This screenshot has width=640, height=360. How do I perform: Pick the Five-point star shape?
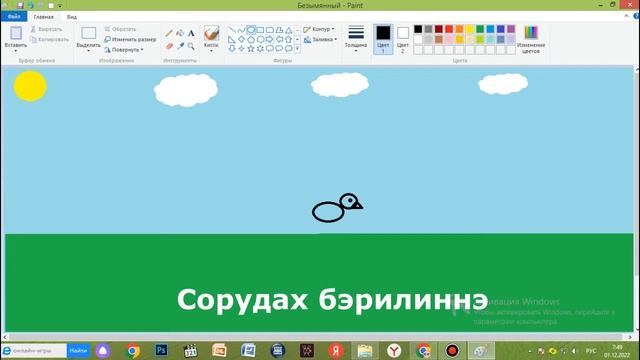251,49
